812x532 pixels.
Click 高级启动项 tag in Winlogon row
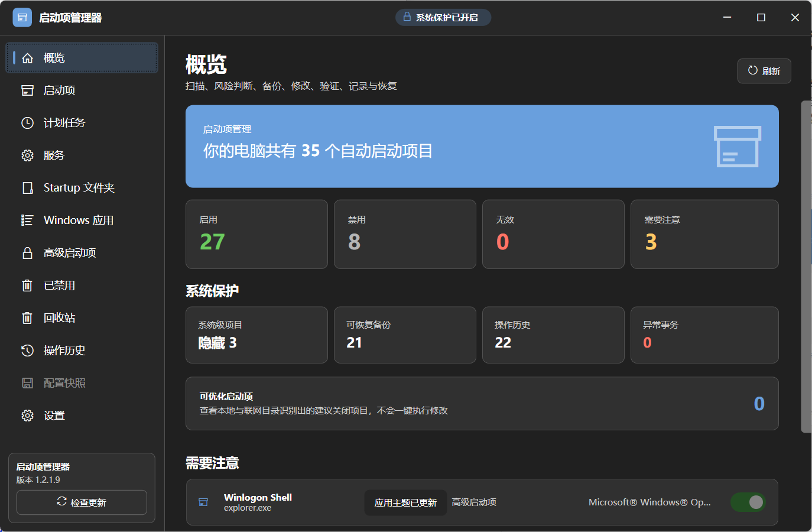[474, 502]
